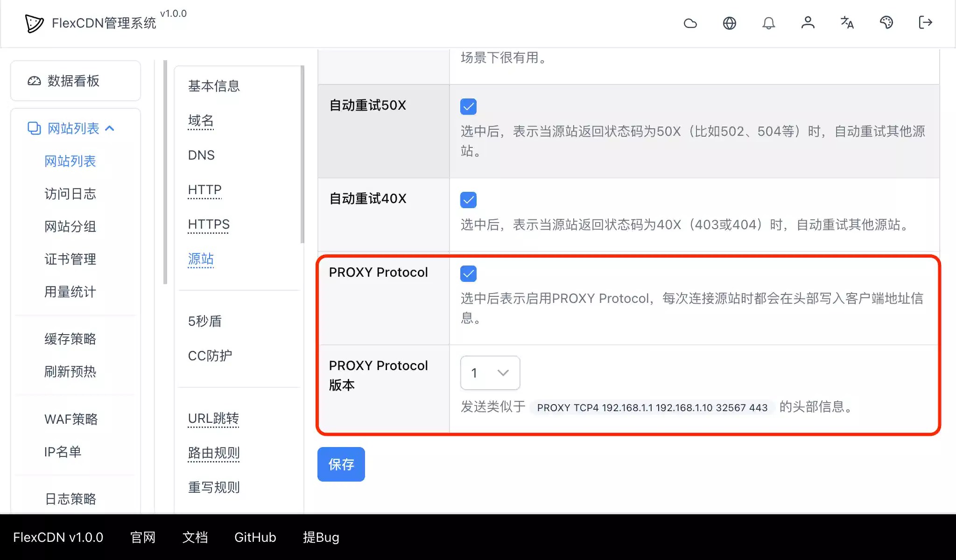Click the settings menu vertical scrollbar
This screenshot has height=560, width=956.
pos(302,154)
